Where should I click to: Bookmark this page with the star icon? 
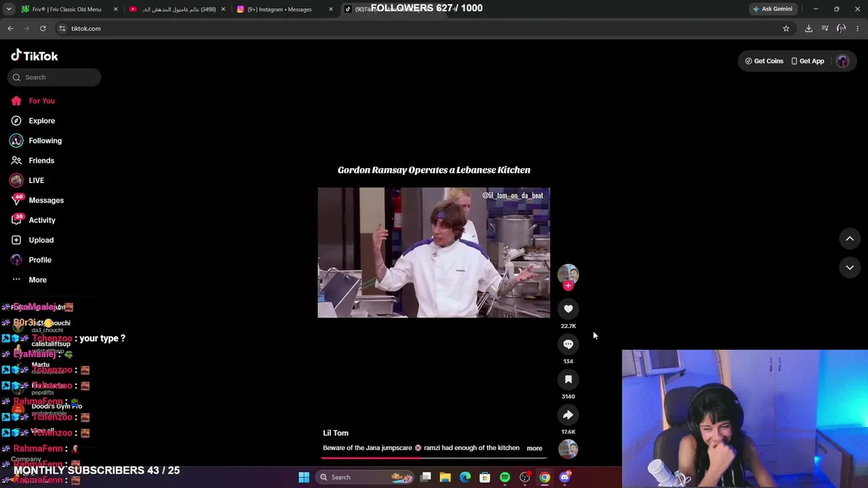click(x=786, y=28)
